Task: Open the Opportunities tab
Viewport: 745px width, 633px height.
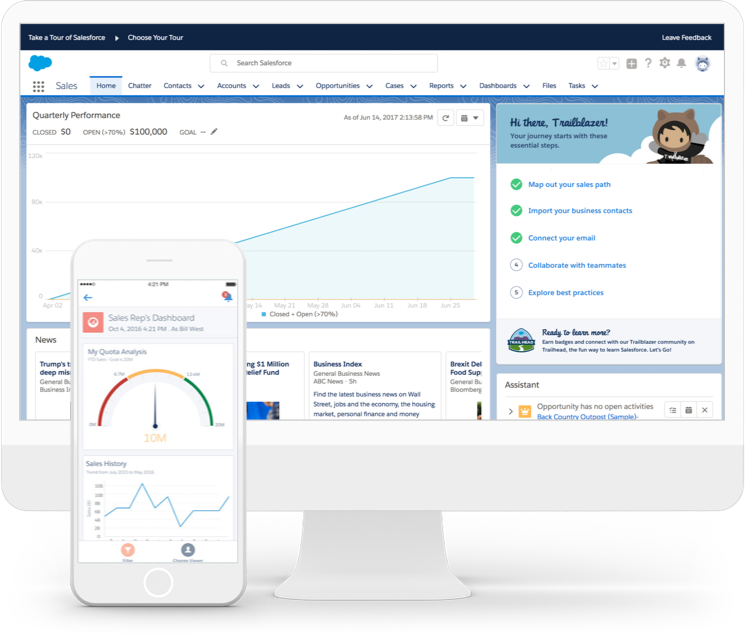Action: coord(337,86)
